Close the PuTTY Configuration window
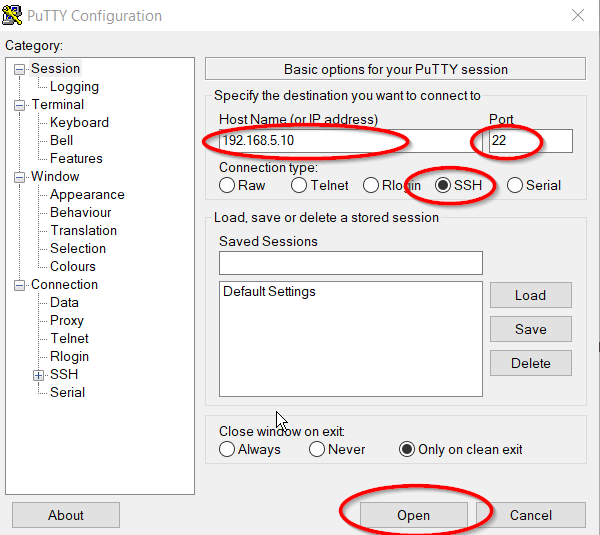The height and width of the screenshot is (535, 600). click(577, 16)
